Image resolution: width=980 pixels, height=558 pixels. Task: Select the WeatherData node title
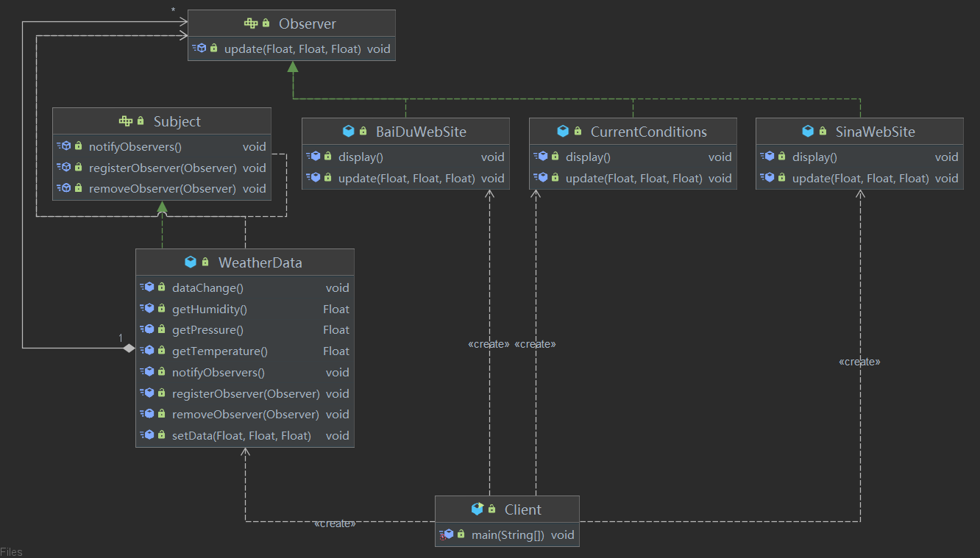tap(260, 262)
